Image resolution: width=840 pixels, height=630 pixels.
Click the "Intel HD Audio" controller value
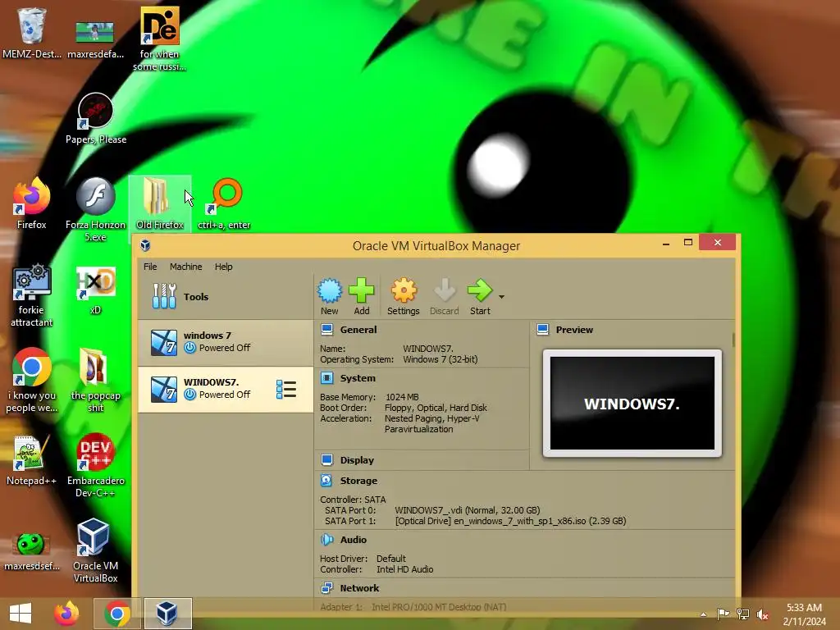[405, 569]
